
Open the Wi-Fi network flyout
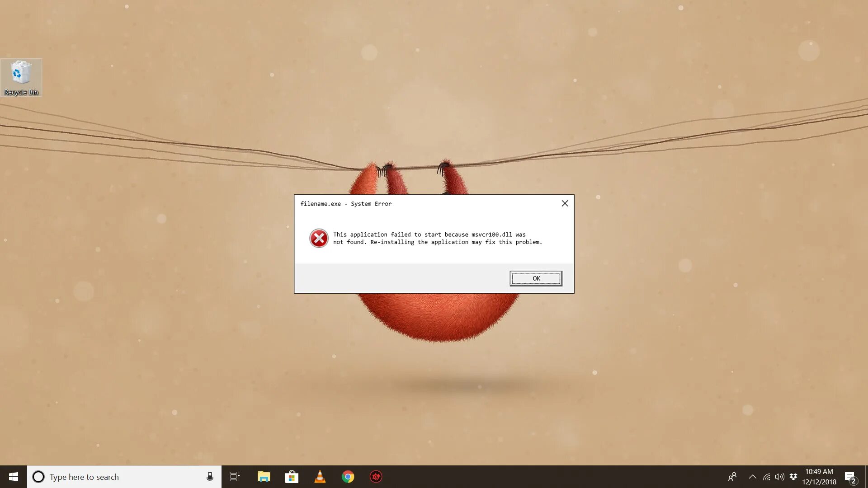tap(766, 477)
